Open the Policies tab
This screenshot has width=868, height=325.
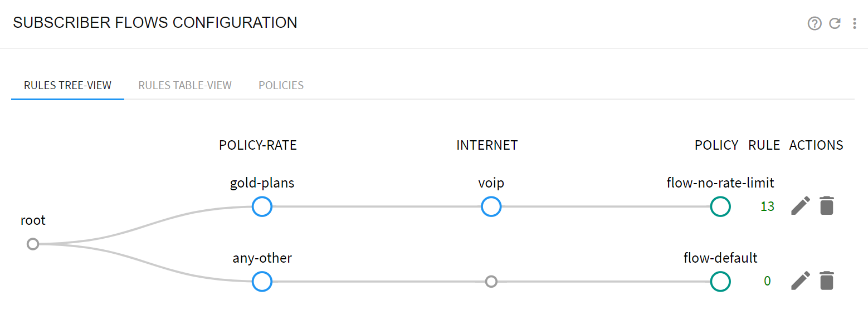click(x=281, y=86)
